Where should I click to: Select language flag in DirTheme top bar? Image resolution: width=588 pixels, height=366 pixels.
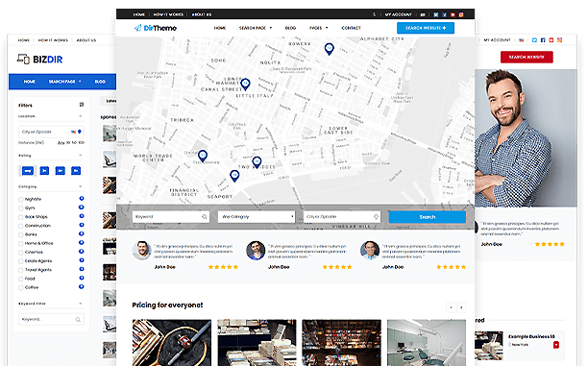pyautogui.click(x=423, y=14)
